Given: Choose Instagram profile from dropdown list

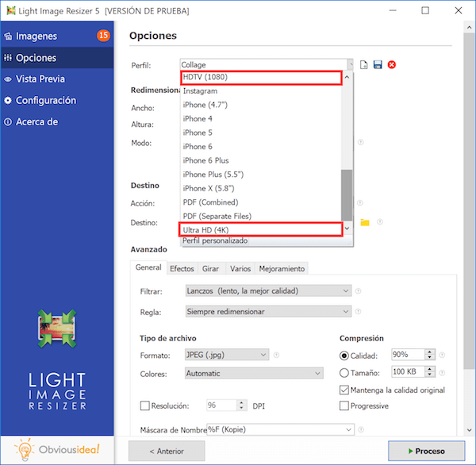Looking at the screenshot, I should (x=261, y=90).
